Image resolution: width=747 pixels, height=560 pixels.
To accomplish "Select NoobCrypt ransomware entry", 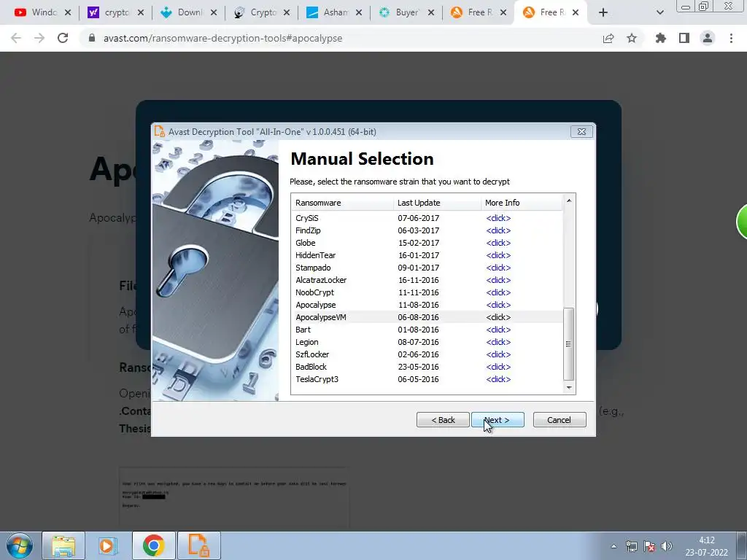I will [427, 292].
